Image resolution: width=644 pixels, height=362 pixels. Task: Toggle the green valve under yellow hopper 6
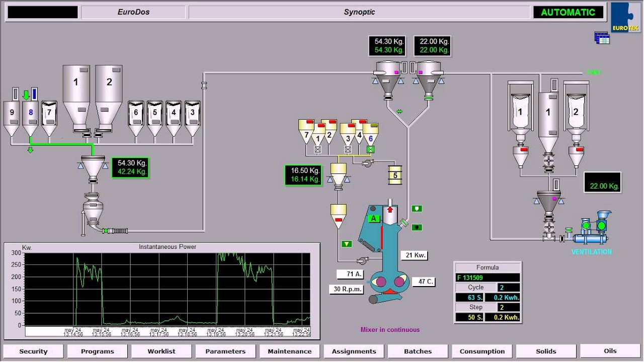(371, 149)
